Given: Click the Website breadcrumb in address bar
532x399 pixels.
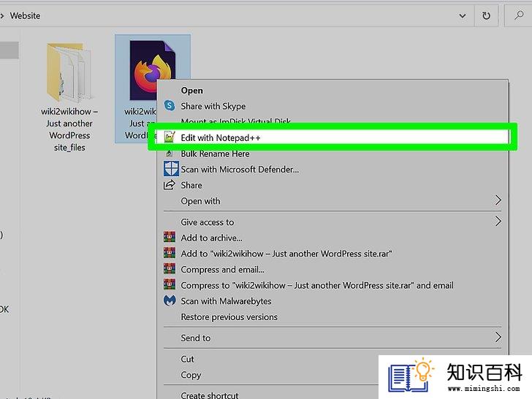Looking at the screenshot, I should pos(25,15).
